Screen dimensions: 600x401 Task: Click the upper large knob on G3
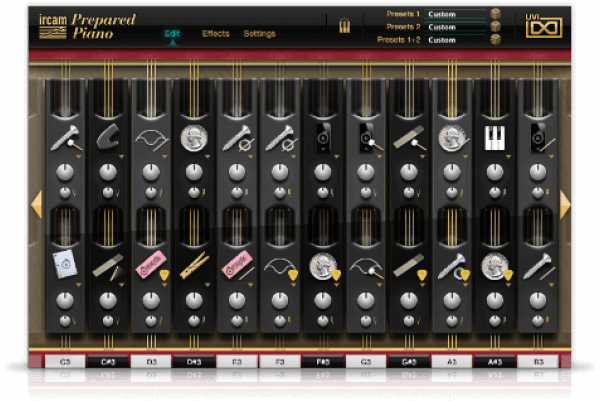(x=366, y=172)
